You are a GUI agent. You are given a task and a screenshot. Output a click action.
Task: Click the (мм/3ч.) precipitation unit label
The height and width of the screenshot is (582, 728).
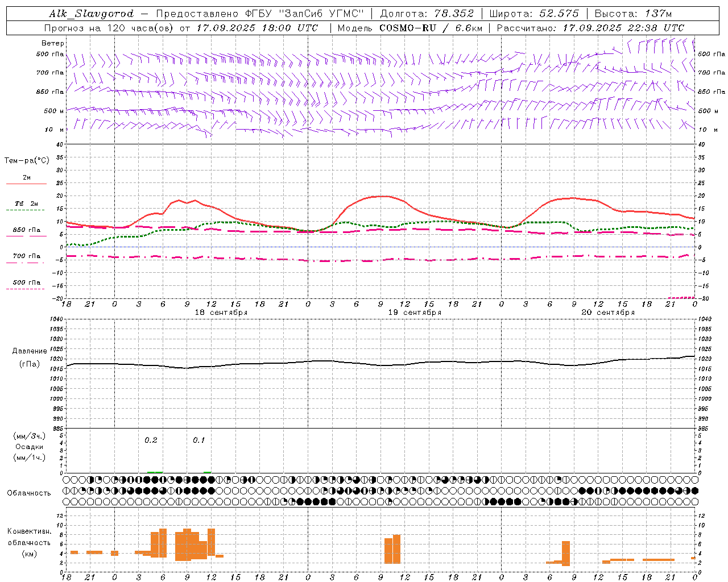click(29, 436)
